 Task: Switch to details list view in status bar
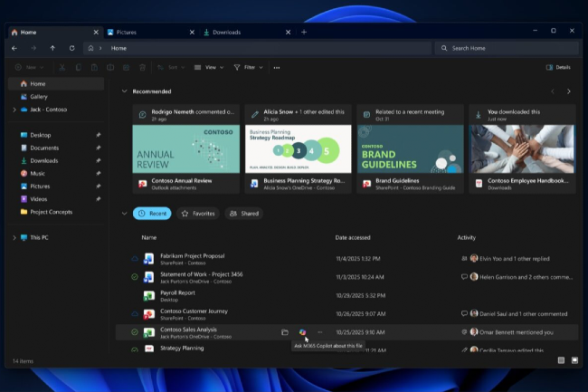tap(561, 360)
